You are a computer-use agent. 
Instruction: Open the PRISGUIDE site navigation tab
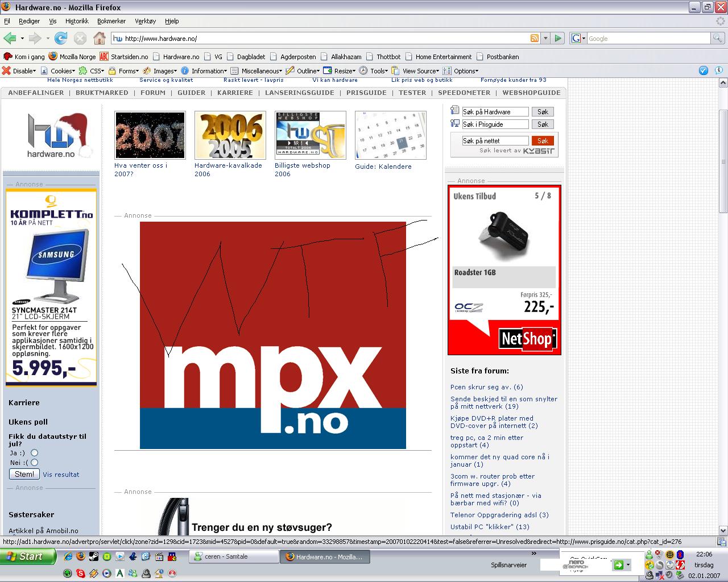(366, 93)
